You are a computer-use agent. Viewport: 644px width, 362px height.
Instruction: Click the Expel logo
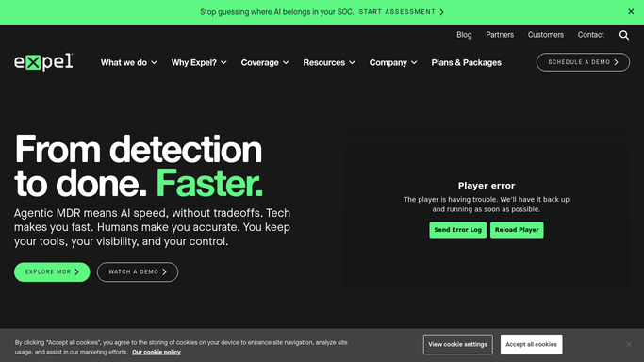43,62
